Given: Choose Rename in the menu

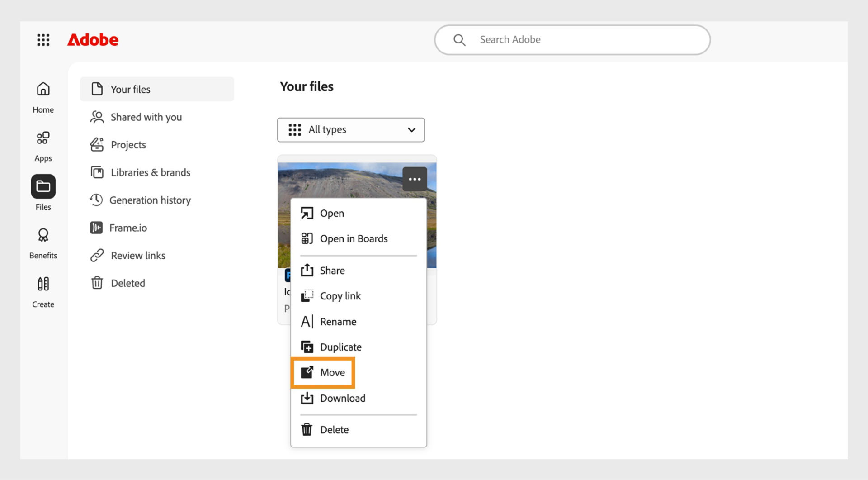Looking at the screenshot, I should [x=359, y=322].
